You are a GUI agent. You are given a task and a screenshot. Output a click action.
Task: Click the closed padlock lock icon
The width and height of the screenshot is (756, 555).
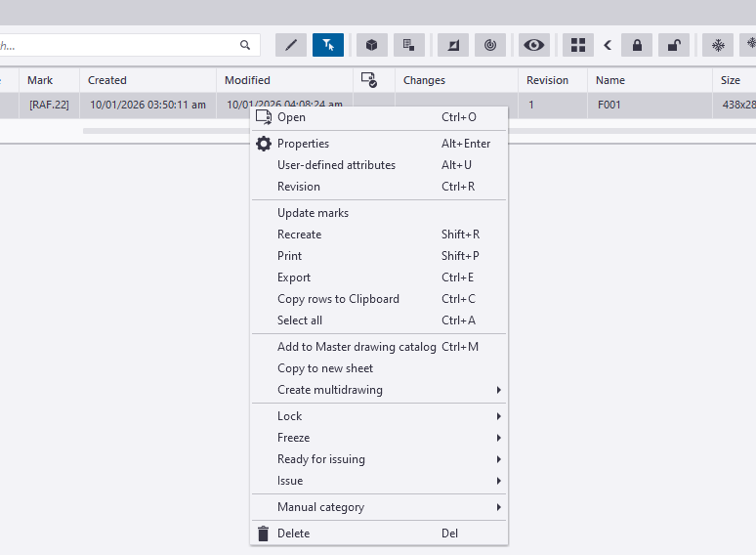point(637,45)
